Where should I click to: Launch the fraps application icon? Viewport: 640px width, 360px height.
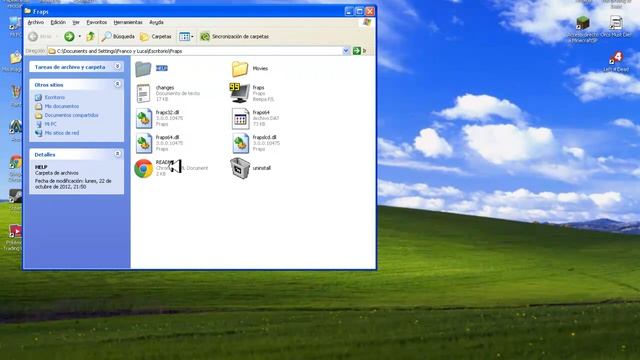[240, 93]
